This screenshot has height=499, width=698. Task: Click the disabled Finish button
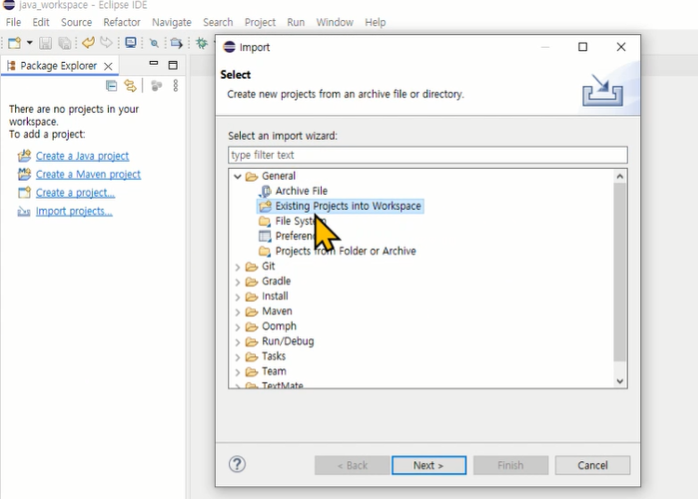pos(511,465)
